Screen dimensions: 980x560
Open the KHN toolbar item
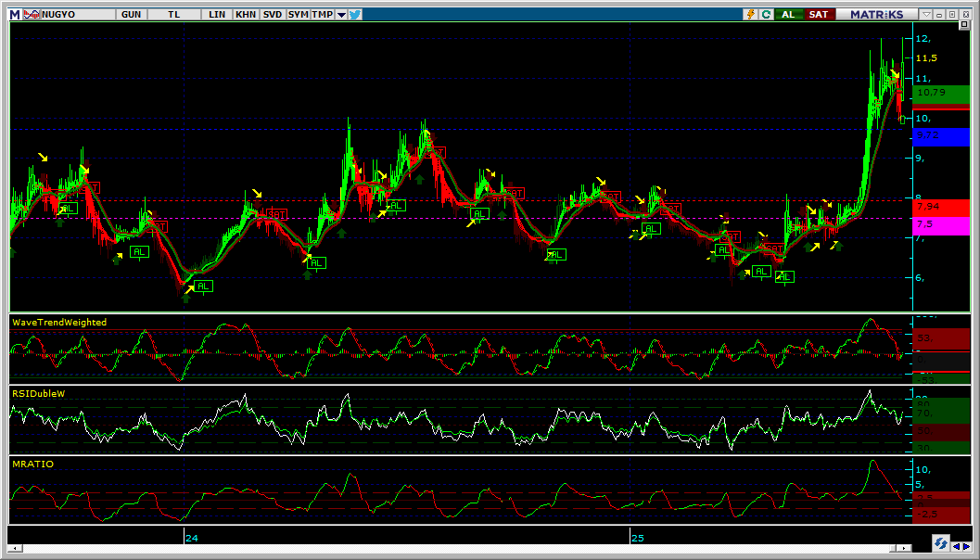pos(246,15)
